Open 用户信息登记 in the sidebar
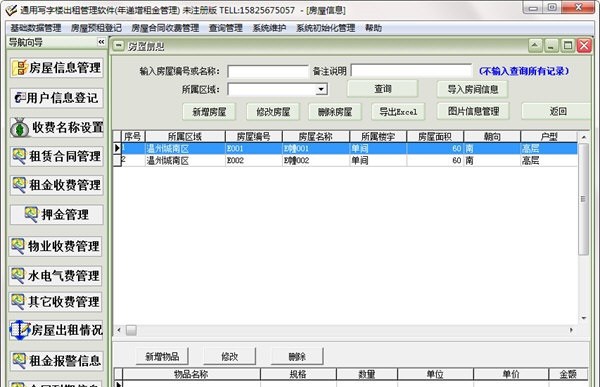This screenshot has height=387, width=600. 57,98
